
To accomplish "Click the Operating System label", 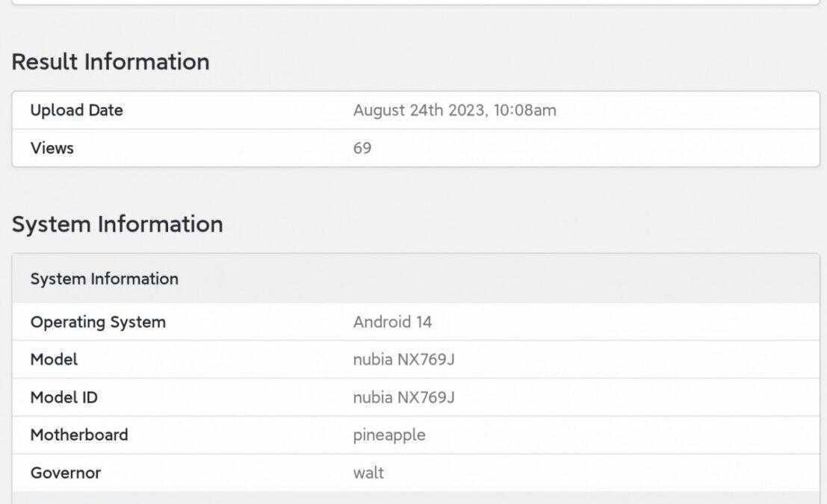I will coord(98,323).
